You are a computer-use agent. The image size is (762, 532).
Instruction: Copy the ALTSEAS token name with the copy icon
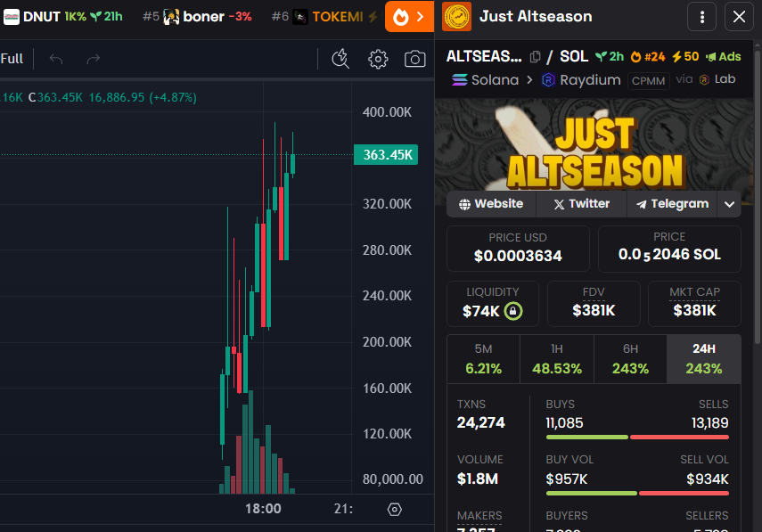(535, 57)
